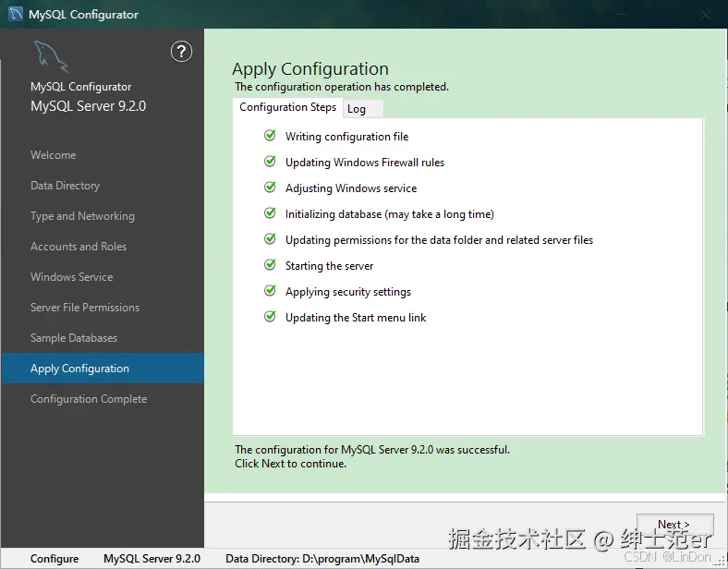
Task: Open Data Directory step in sidebar
Action: click(65, 186)
